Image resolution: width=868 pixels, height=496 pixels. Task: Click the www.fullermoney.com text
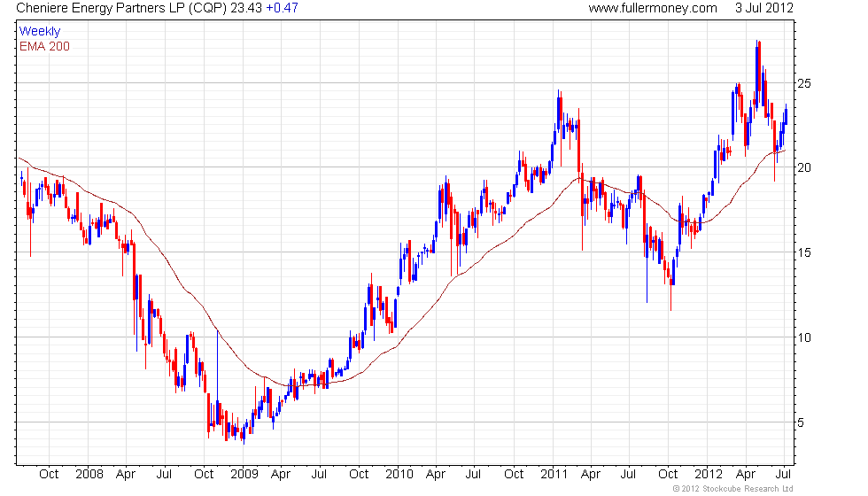click(x=653, y=8)
